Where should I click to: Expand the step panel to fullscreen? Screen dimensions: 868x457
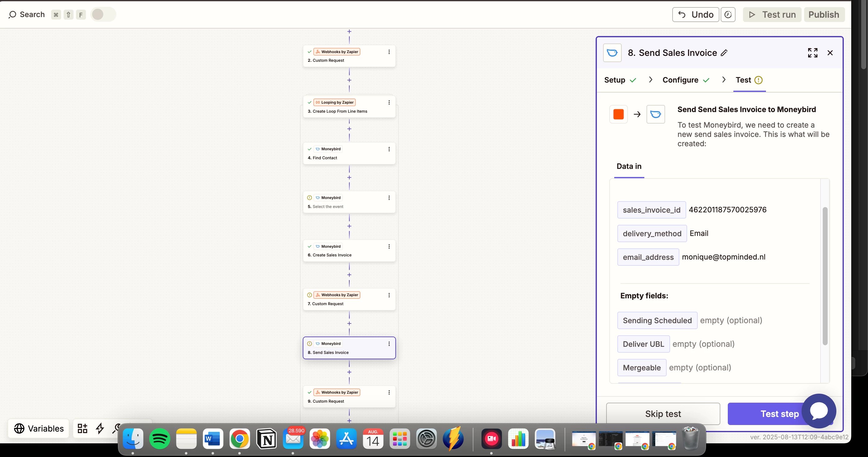coord(812,52)
